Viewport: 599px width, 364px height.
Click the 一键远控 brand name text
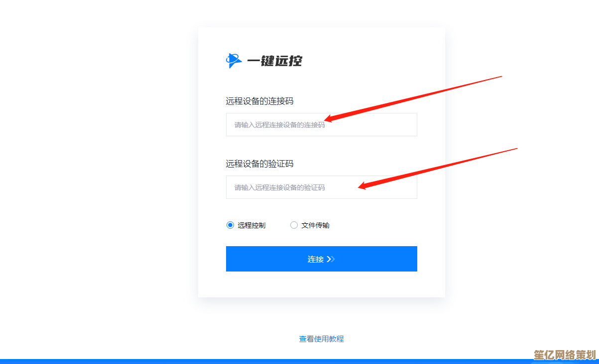tap(275, 61)
